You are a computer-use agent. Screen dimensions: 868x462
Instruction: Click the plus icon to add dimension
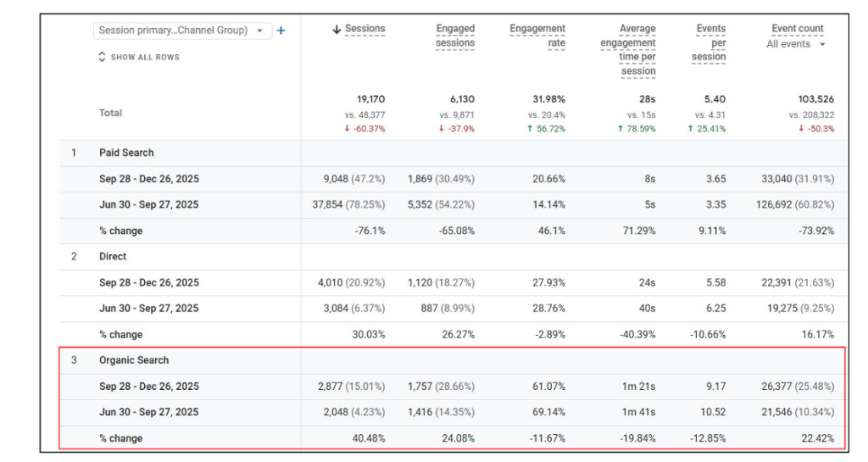[x=281, y=31]
